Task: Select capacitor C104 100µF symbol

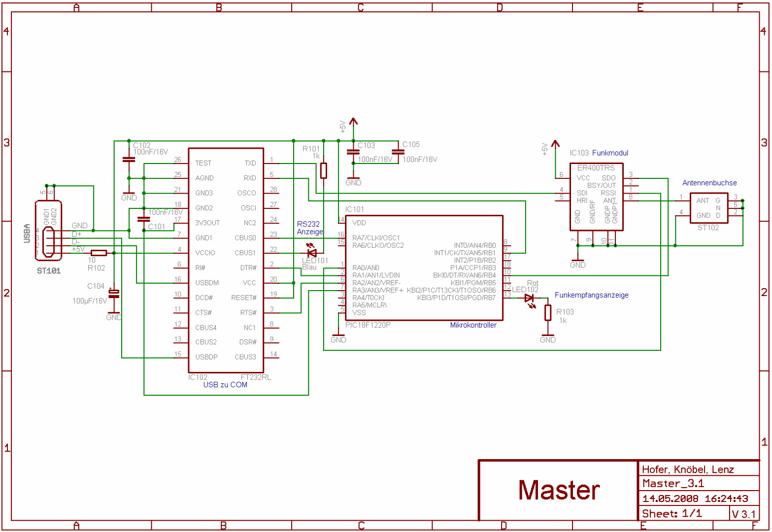Action: pyautogui.click(x=114, y=294)
